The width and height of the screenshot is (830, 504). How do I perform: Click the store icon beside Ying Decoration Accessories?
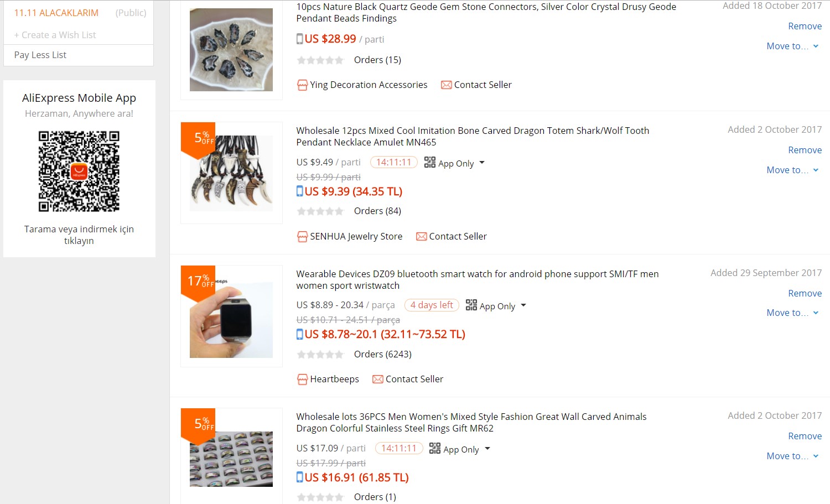302,85
